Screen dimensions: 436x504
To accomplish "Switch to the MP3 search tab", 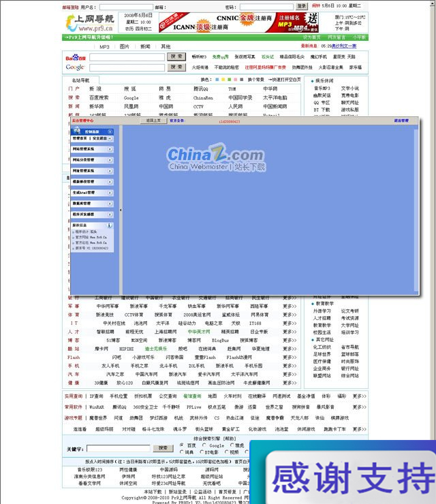I will pyautogui.click(x=104, y=47).
